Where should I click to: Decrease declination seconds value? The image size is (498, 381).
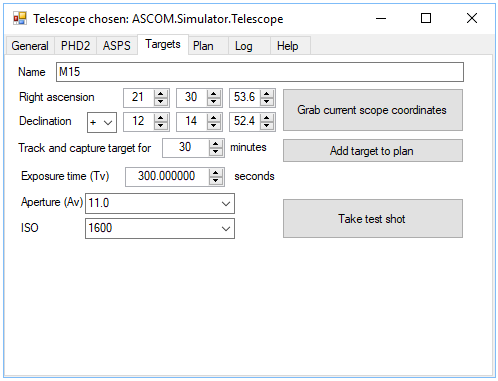click(267, 125)
